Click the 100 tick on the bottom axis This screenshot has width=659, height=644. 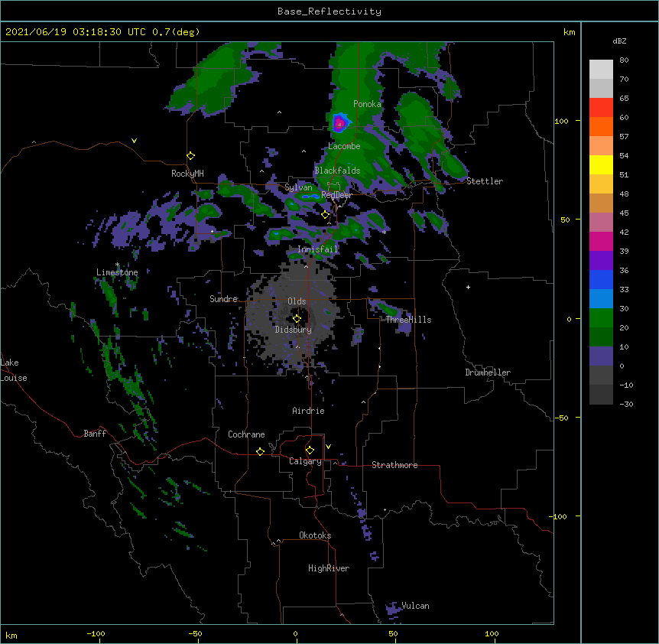[492, 633]
